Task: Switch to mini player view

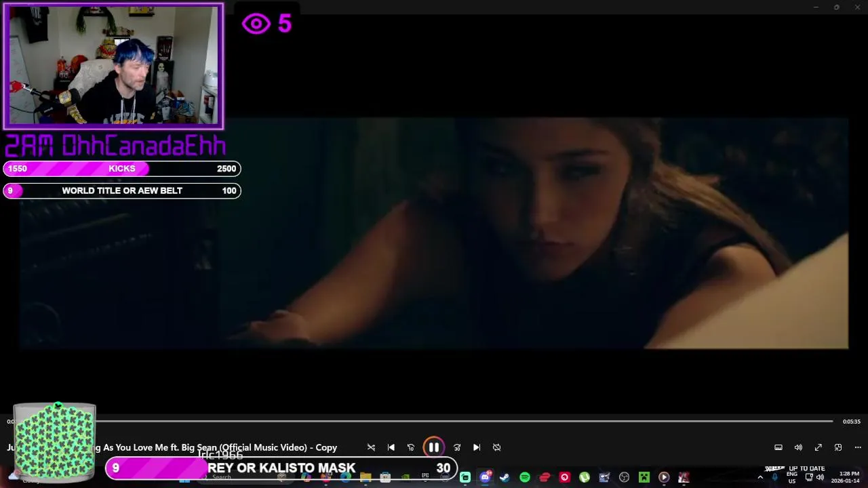Action: point(838,447)
